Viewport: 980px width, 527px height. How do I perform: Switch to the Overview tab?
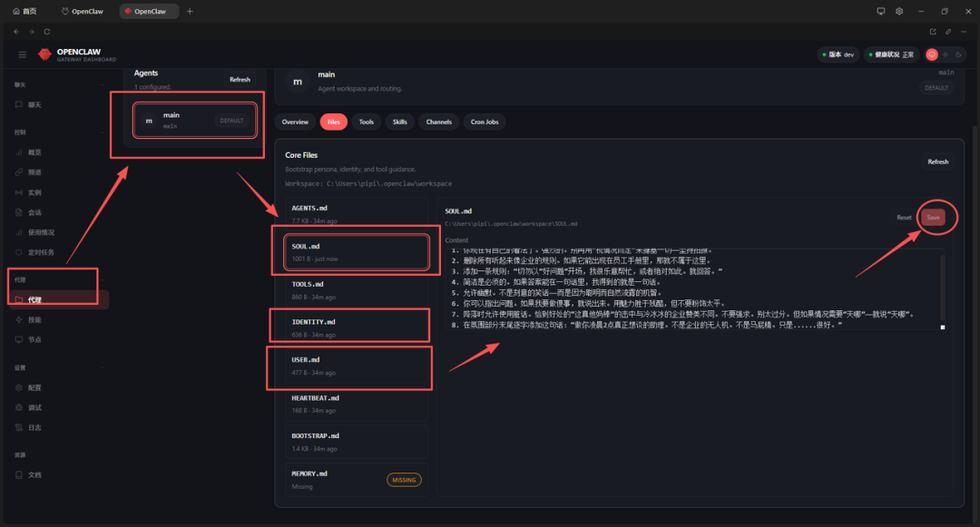[295, 122]
